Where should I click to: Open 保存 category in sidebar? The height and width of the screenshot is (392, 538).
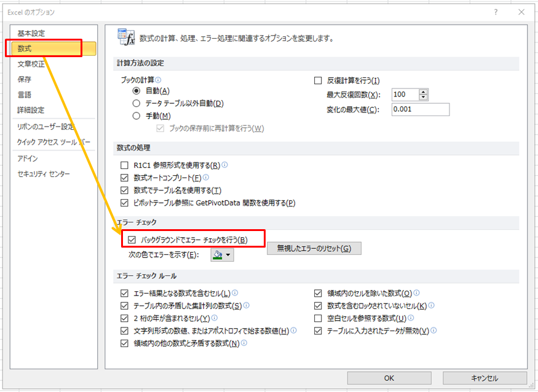(53, 79)
